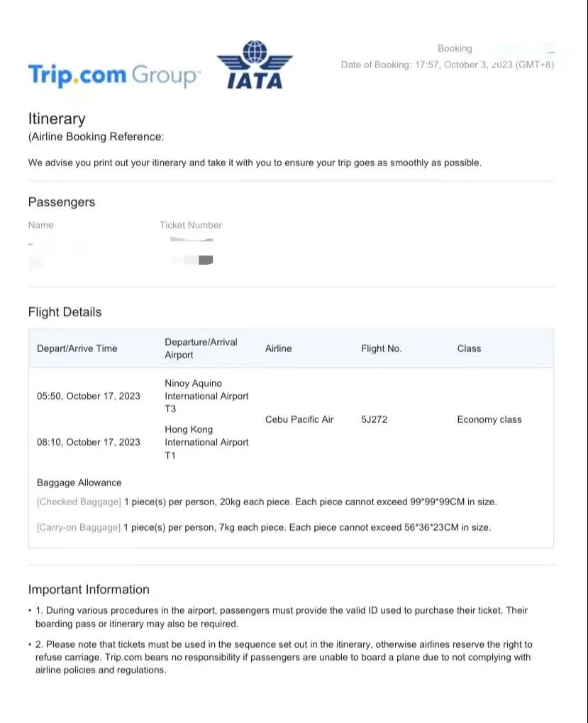Image resolution: width=588 pixels, height=723 pixels.
Task: Click flight number 5J272
Action: point(375,419)
